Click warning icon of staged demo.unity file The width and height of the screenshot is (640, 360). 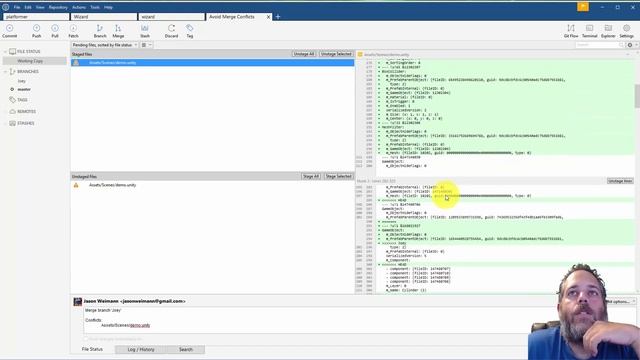click(x=76, y=63)
